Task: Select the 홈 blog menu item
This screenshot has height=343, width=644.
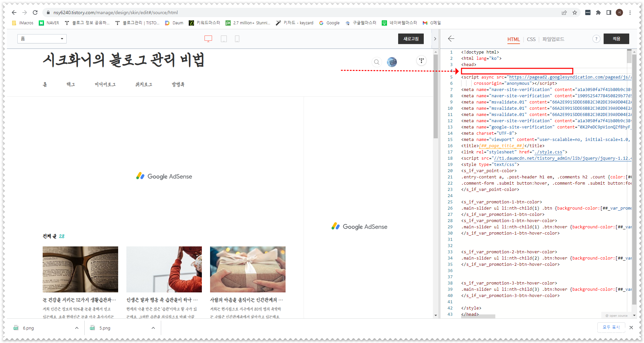Action: pos(45,84)
